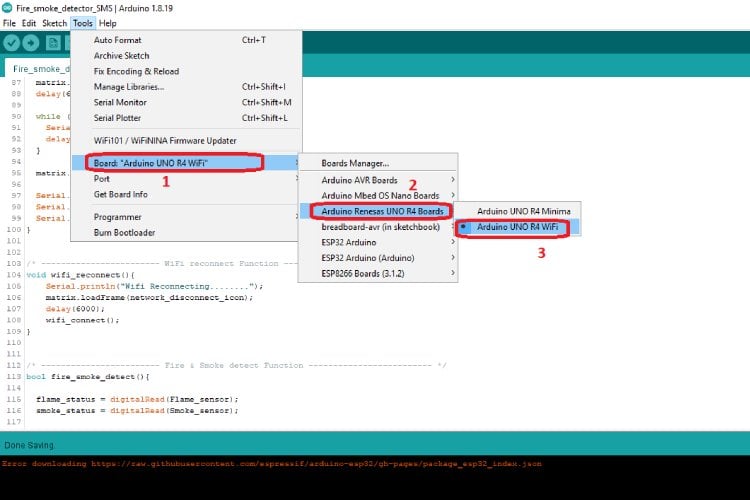Select Arduino UNO R4 WiFi board
This screenshot has width=750, height=500.
point(517,227)
